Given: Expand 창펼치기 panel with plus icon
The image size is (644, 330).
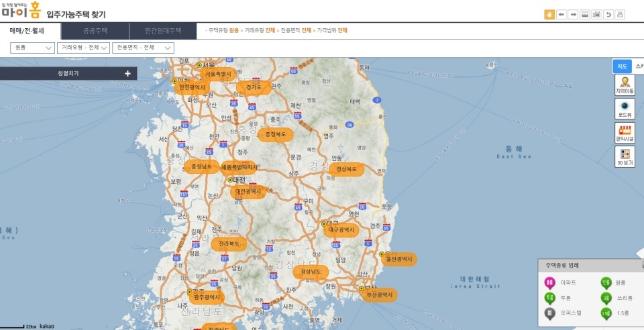Looking at the screenshot, I should point(127,74).
